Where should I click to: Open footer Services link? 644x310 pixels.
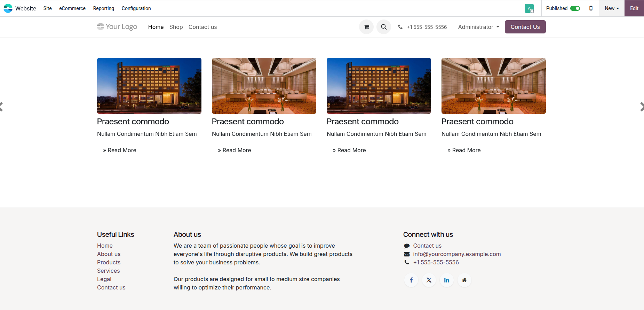pos(108,271)
